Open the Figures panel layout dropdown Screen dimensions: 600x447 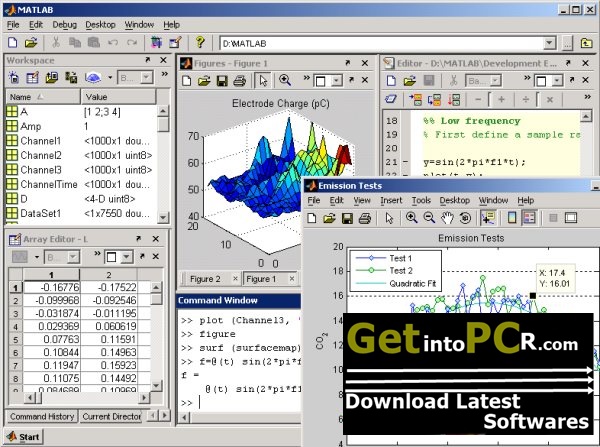click(337, 81)
